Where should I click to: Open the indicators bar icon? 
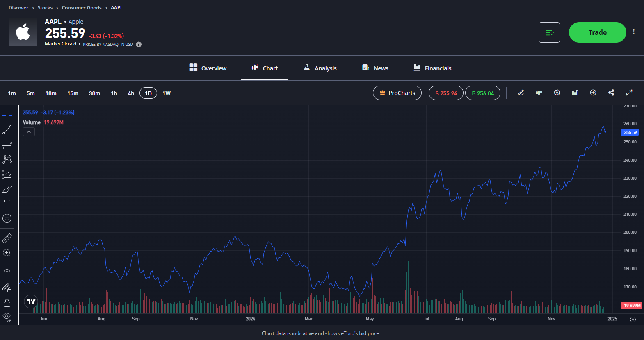click(x=575, y=93)
